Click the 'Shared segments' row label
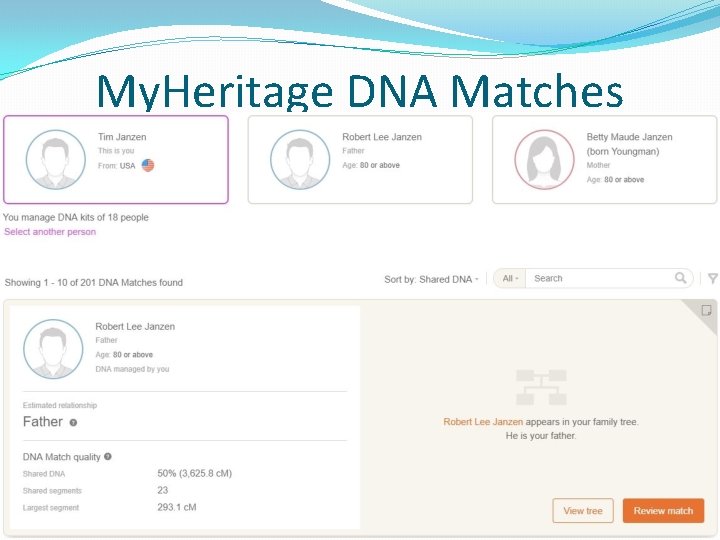 click(x=52, y=490)
